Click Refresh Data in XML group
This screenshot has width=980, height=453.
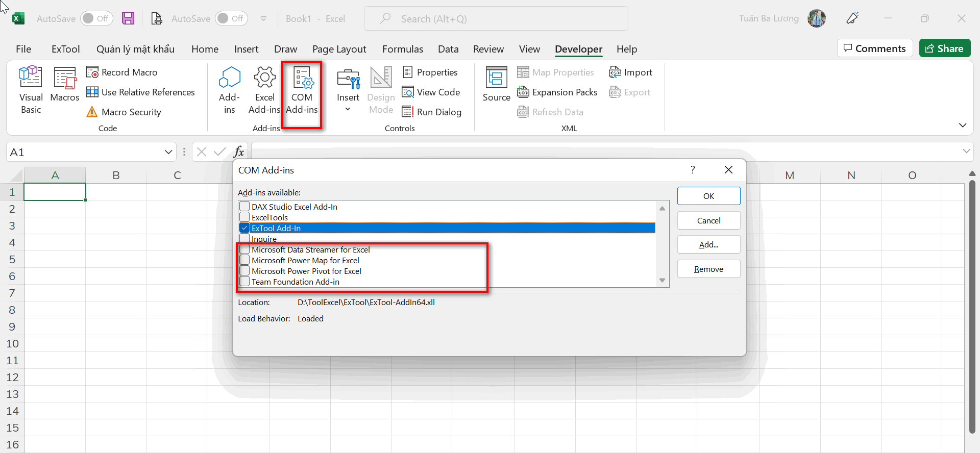pos(550,112)
